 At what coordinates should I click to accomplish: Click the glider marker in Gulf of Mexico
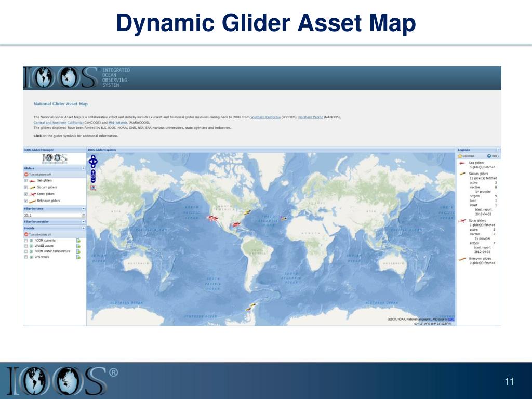[236, 224]
